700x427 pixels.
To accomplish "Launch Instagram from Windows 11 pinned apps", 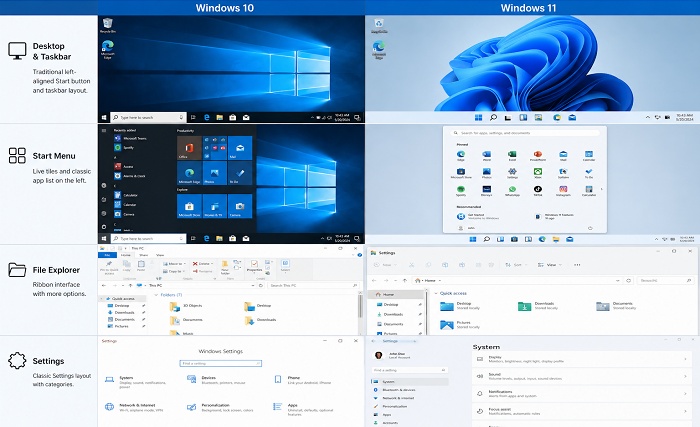I will [x=563, y=191].
